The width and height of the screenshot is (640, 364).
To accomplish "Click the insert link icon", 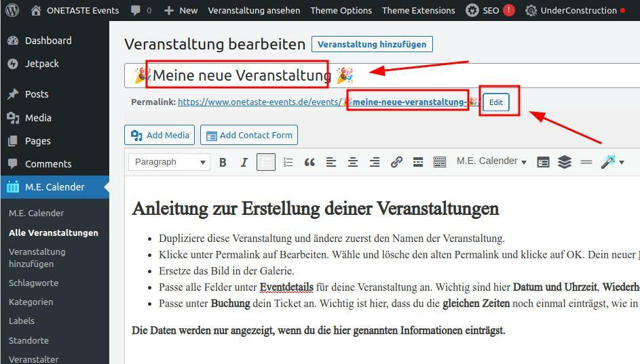I will pyautogui.click(x=396, y=162).
